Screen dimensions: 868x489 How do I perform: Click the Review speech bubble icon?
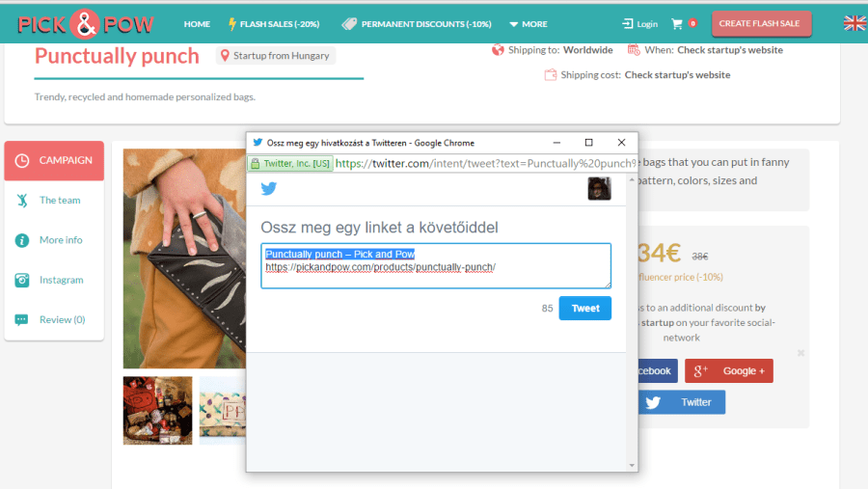(x=22, y=320)
